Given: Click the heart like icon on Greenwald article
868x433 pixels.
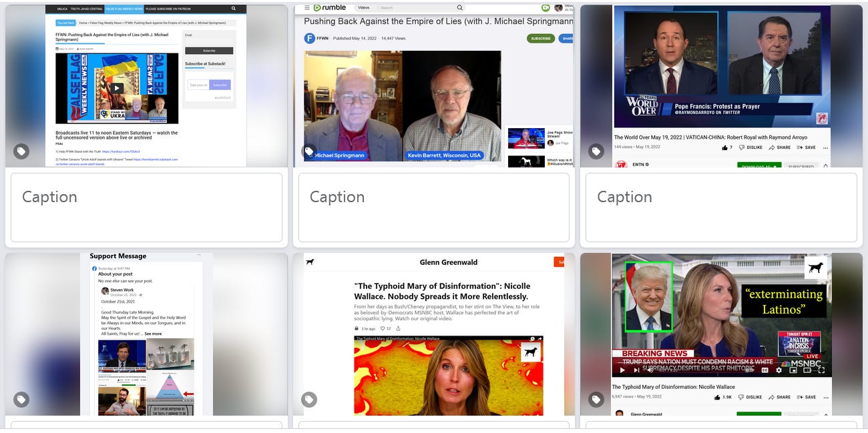Looking at the screenshot, I should coord(382,328).
